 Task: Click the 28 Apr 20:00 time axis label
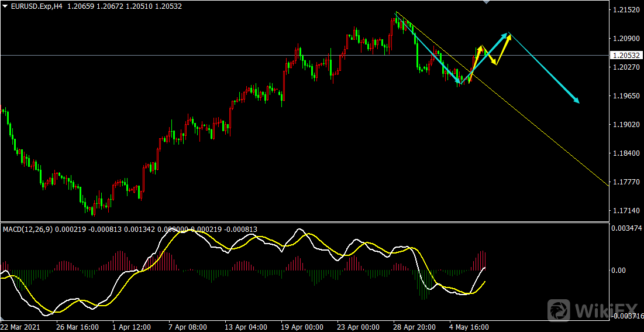(414, 327)
